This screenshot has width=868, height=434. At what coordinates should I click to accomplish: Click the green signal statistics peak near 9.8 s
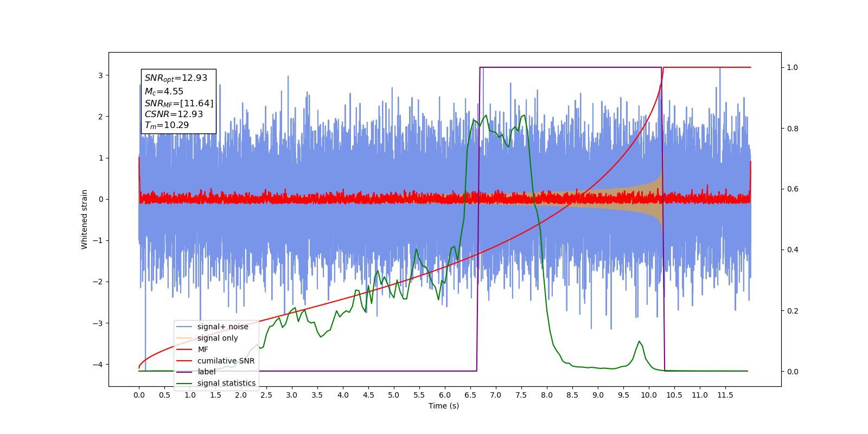click(639, 342)
